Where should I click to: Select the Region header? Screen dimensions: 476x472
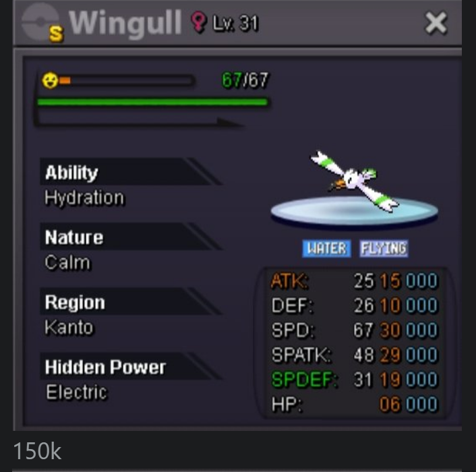click(x=131, y=302)
